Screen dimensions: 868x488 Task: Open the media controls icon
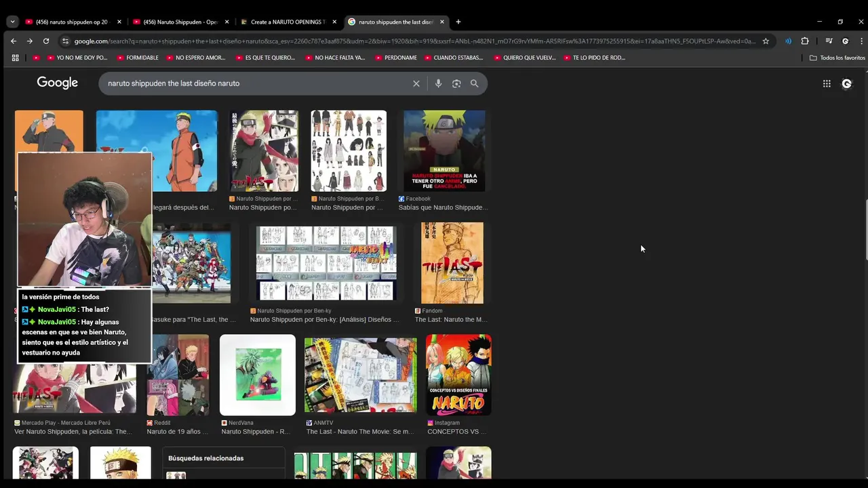tap(829, 41)
